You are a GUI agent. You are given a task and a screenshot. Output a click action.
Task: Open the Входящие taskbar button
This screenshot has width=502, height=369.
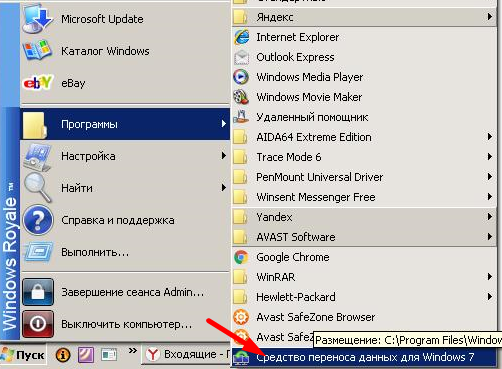[187, 355]
